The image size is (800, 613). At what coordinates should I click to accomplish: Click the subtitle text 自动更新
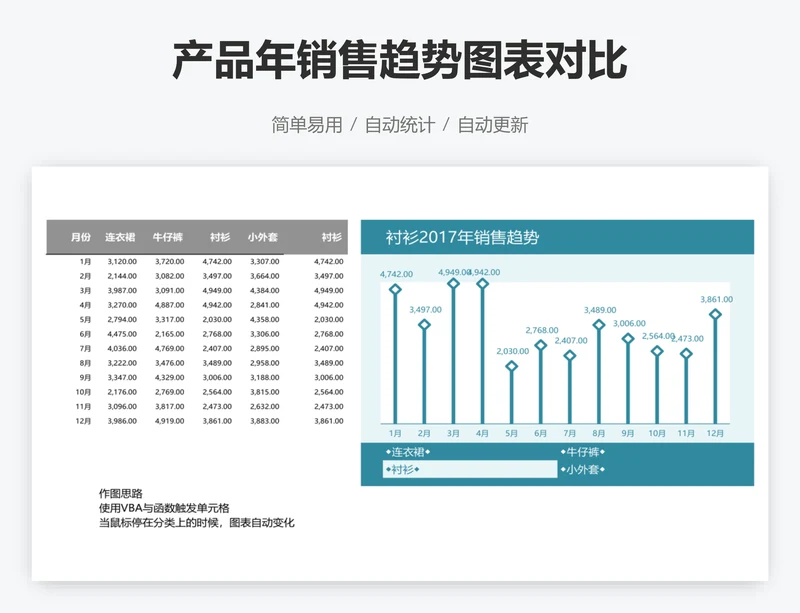point(493,125)
